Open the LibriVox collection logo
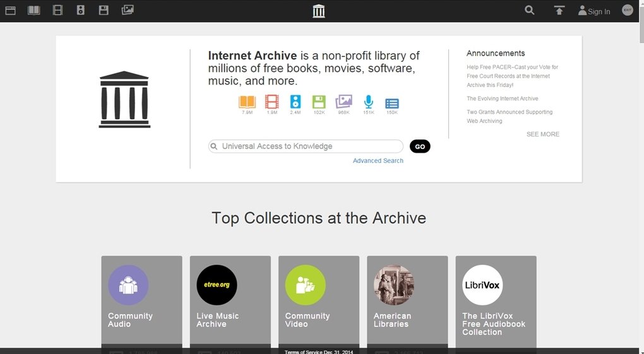The image size is (644, 354). pyautogui.click(x=482, y=285)
